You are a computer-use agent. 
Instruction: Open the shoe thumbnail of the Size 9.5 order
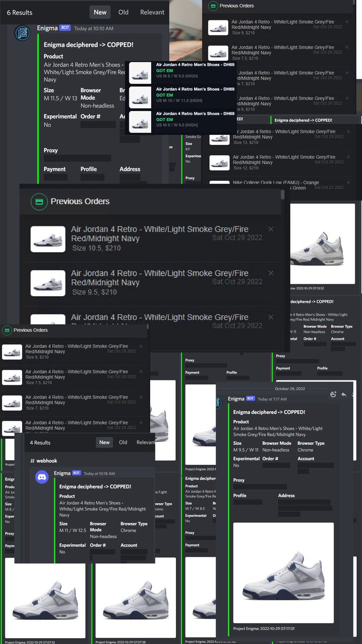coord(48,283)
